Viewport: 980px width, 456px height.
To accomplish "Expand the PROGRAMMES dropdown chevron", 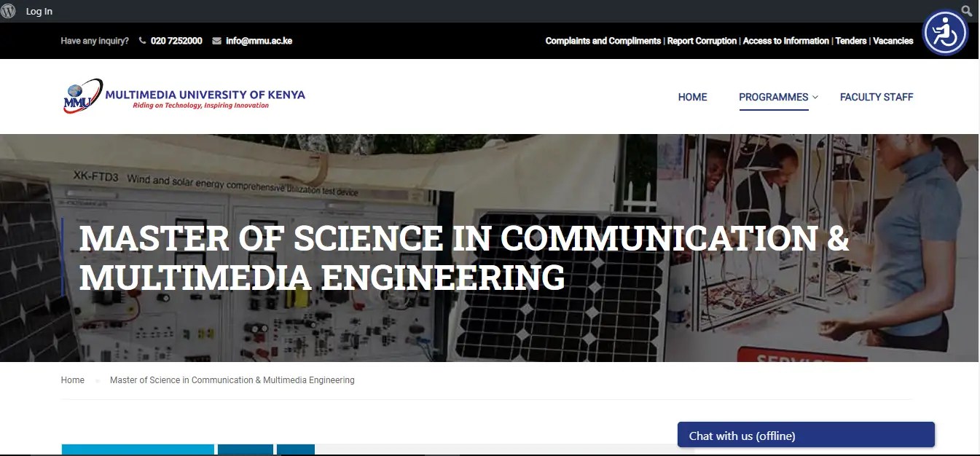I will tap(815, 97).
